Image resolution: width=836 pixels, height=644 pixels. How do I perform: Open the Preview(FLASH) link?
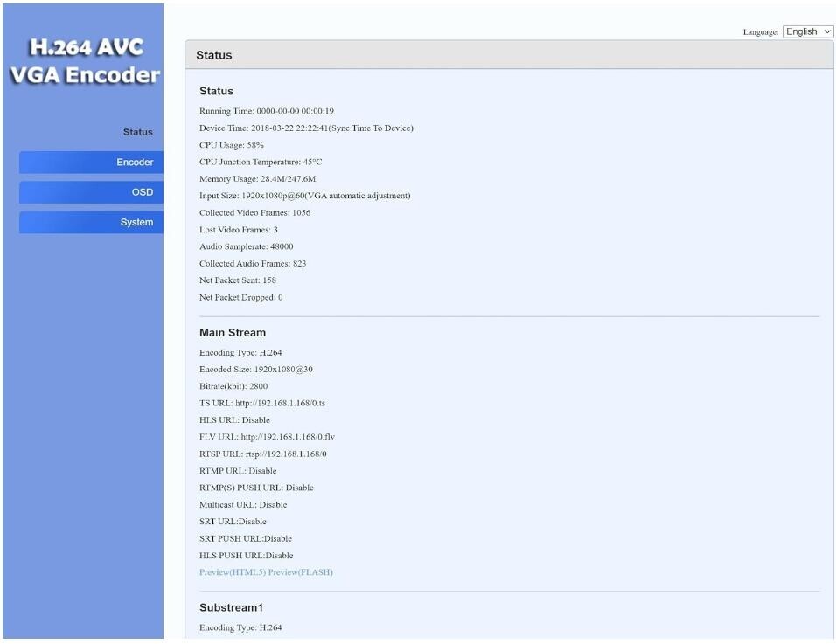tap(301, 572)
